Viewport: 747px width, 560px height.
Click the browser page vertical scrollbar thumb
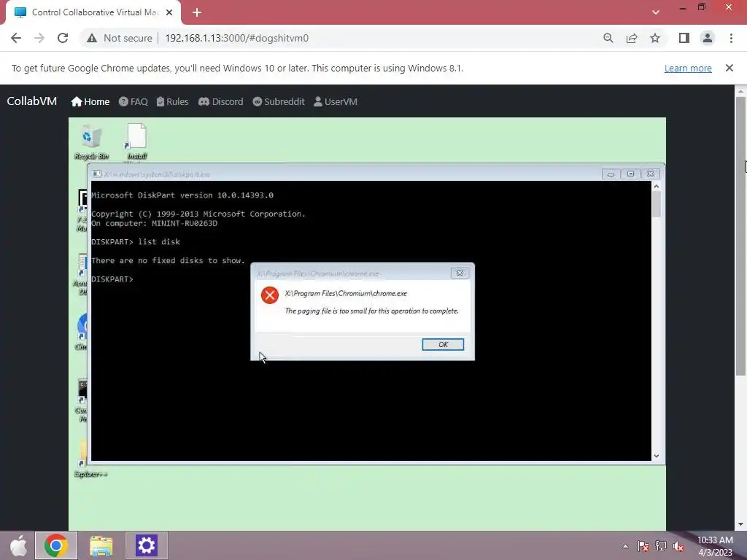tap(740, 236)
